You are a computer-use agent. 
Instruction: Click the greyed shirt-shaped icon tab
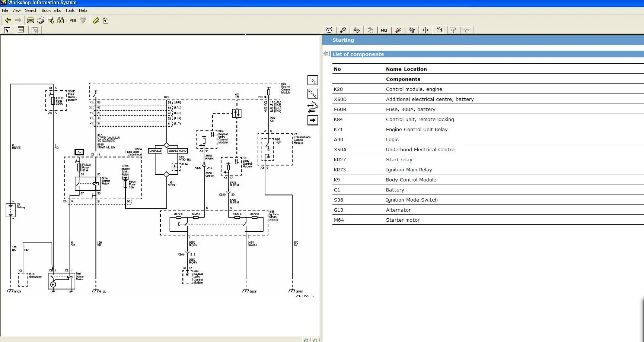point(467,30)
